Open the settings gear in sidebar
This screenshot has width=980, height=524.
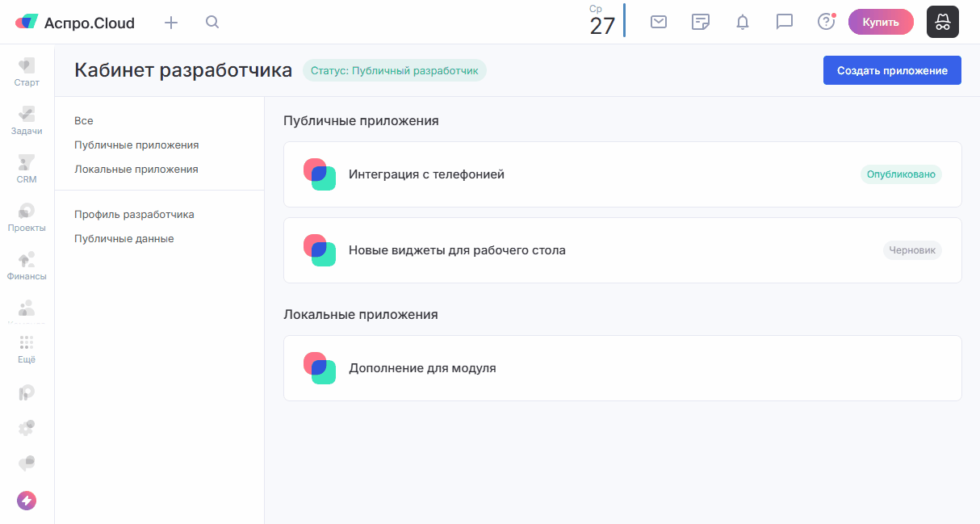[x=27, y=427]
